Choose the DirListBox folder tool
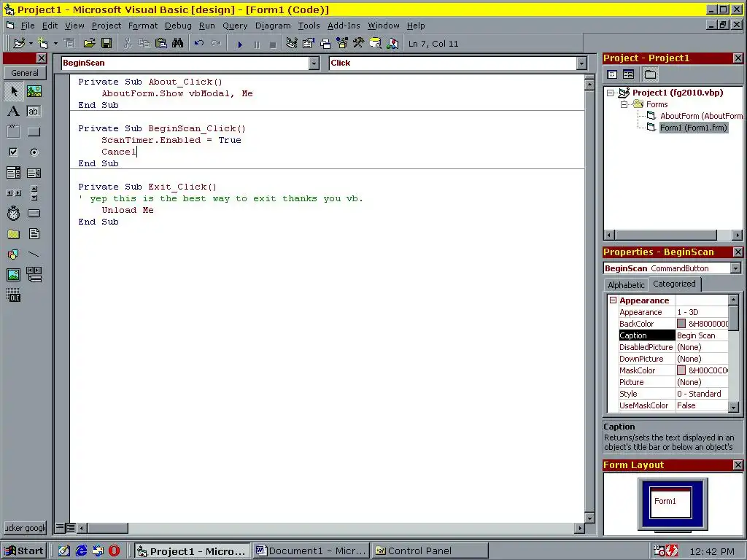 (14, 234)
